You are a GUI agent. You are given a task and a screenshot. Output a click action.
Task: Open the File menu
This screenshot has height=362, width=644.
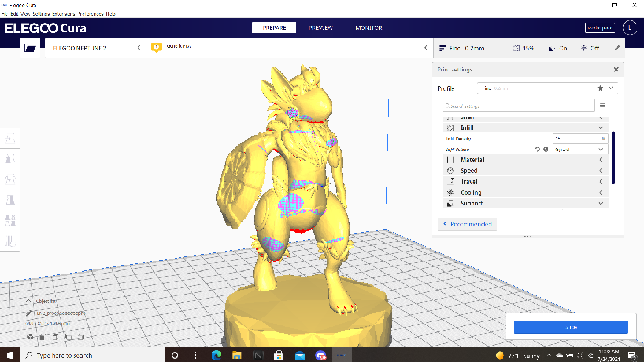coord(5,14)
